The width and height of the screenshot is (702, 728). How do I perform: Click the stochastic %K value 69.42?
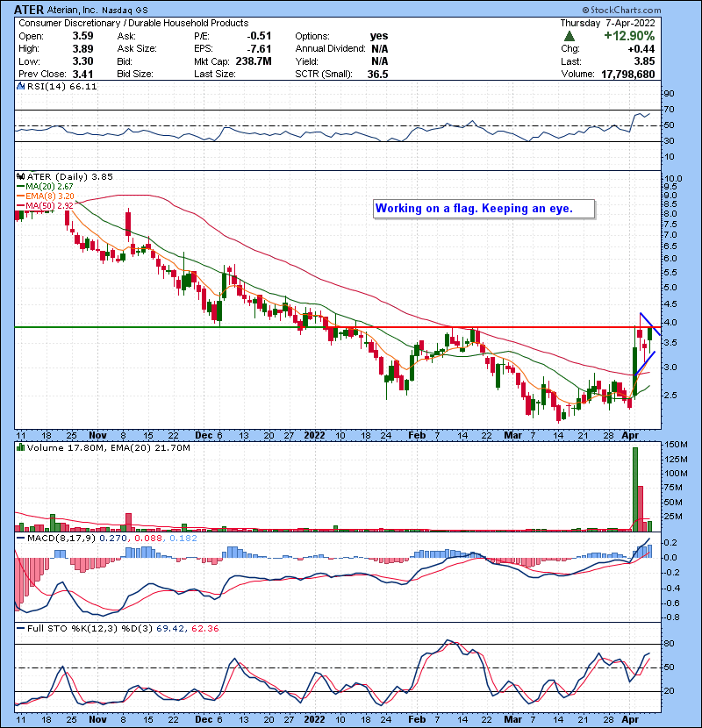170,629
